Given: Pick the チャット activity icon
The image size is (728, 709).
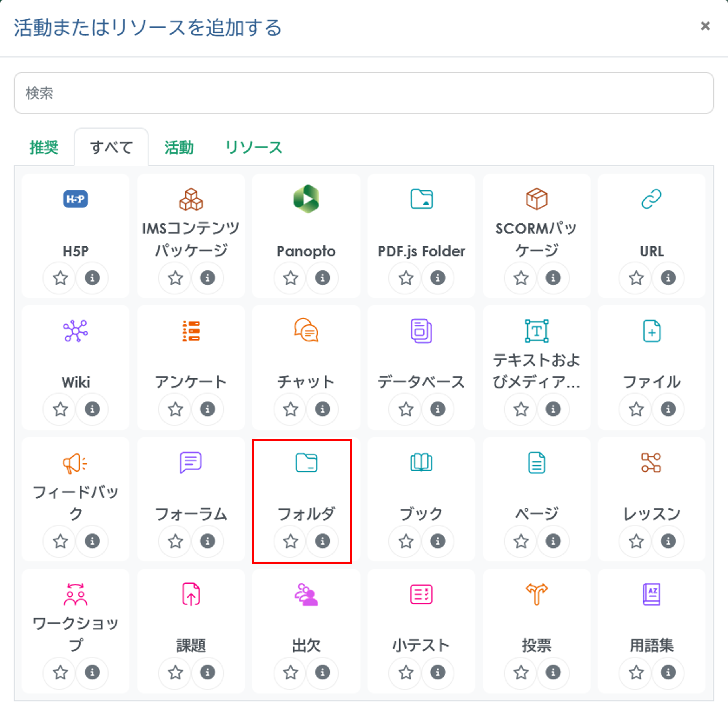Looking at the screenshot, I should click(x=306, y=331).
